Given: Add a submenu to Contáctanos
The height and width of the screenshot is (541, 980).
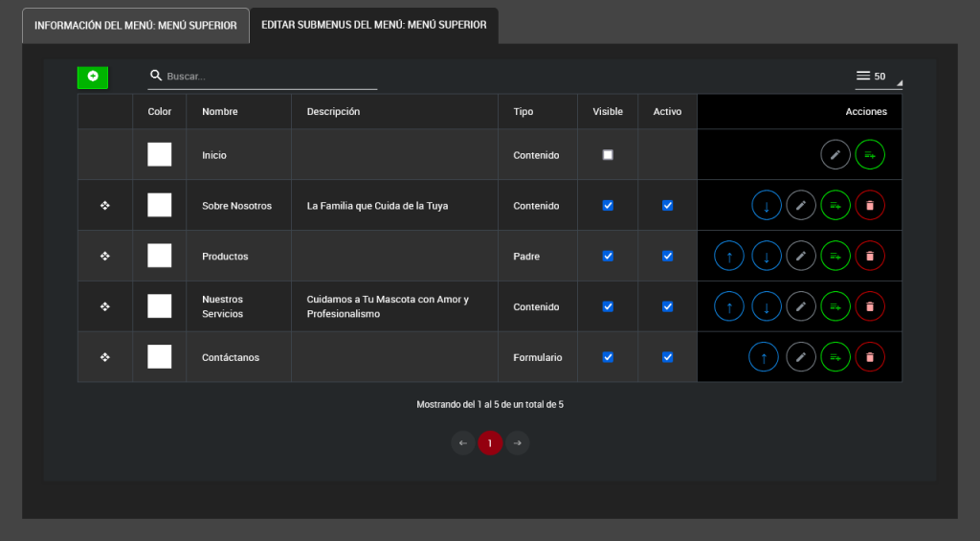Looking at the screenshot, I should [835, 357].
